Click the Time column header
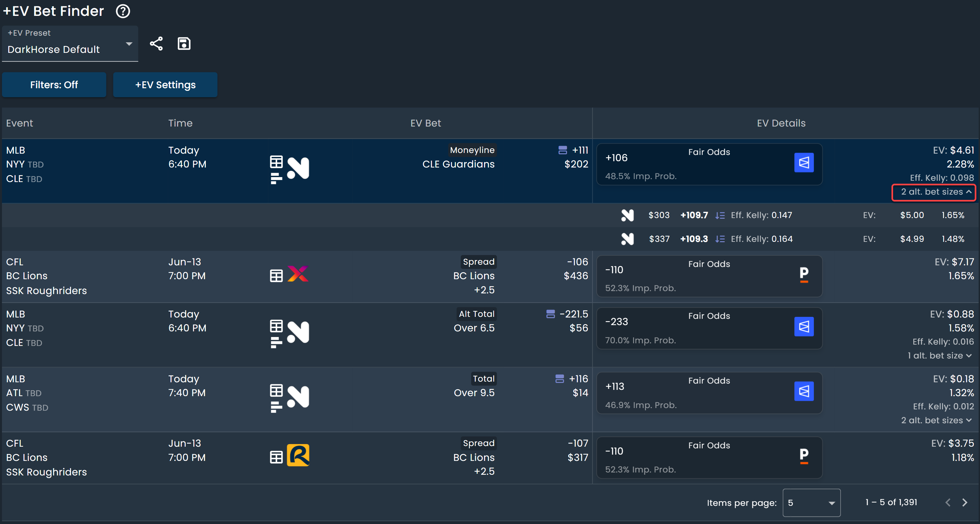This screenshot has width=980, height=524. [x=180, y=123]
